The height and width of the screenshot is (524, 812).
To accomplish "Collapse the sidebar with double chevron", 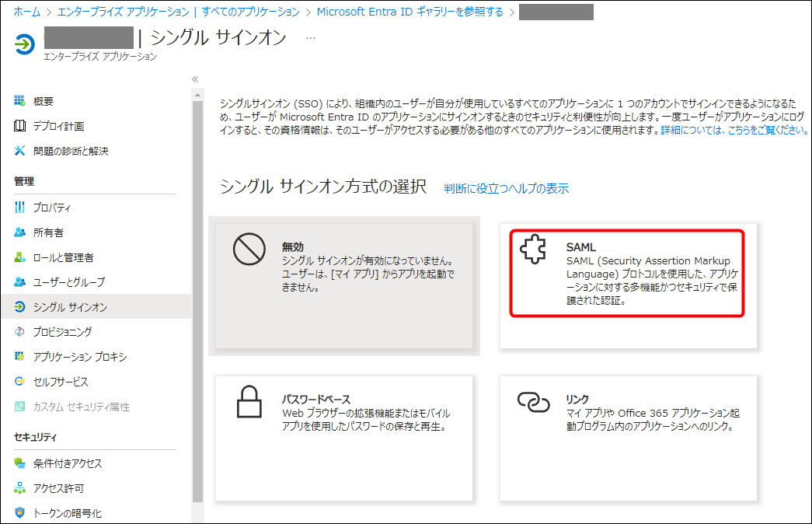I will [195, 79].
